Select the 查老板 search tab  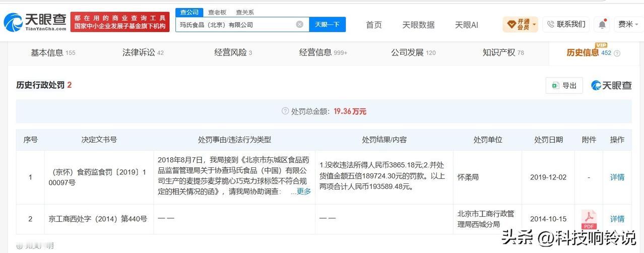(x=217, y=12)
